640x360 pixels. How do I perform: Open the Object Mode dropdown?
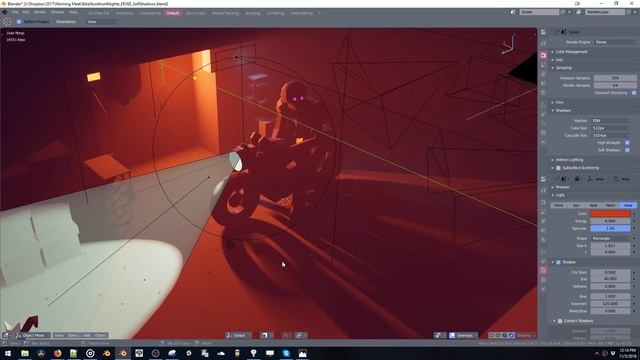(33, 336)
